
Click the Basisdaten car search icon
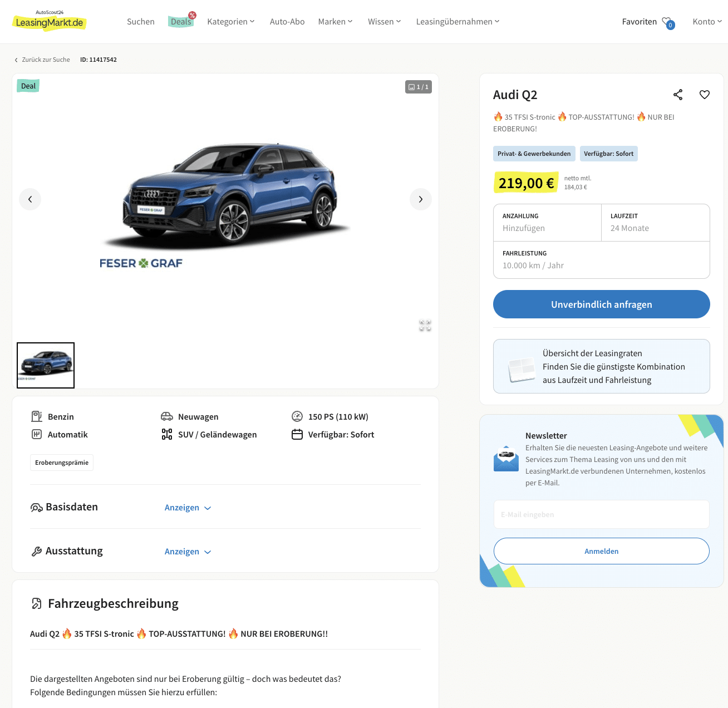tap(37, 507)
